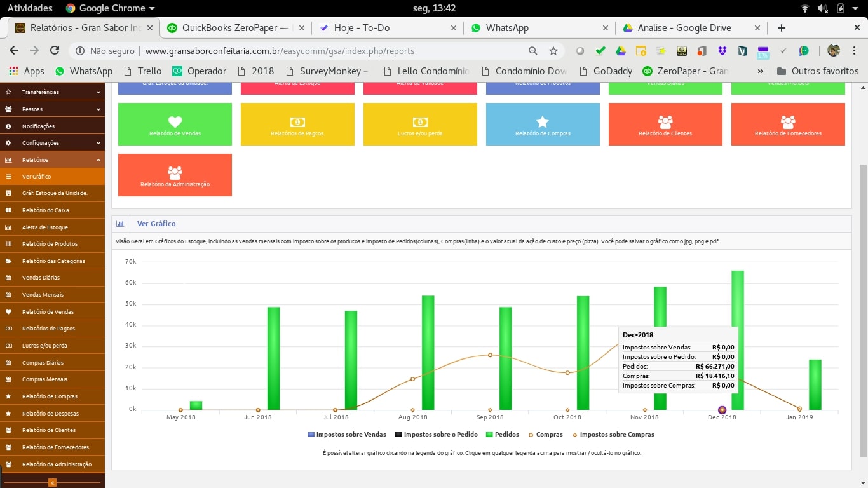Collapse the Relatórios sidebar section
Image resolution: width=868 pixels, height=488 pixels.
(x=52, y=160)
